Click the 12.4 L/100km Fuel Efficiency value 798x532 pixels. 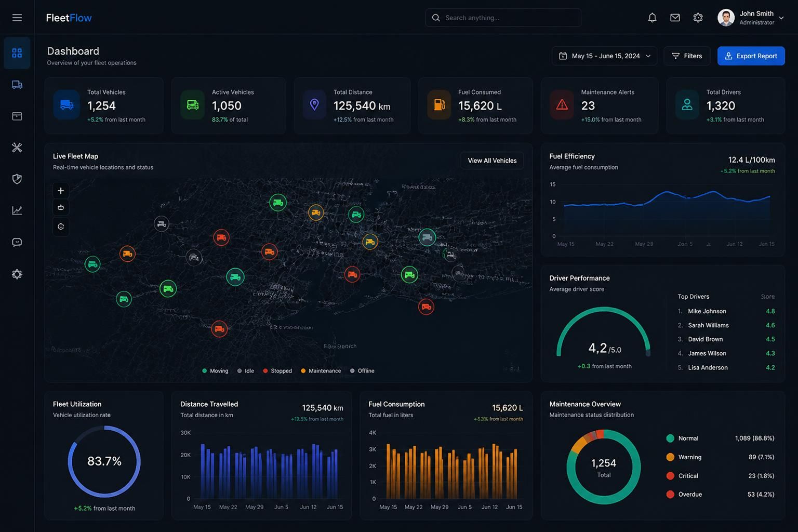pyautogui.click(x=751, y=160)
